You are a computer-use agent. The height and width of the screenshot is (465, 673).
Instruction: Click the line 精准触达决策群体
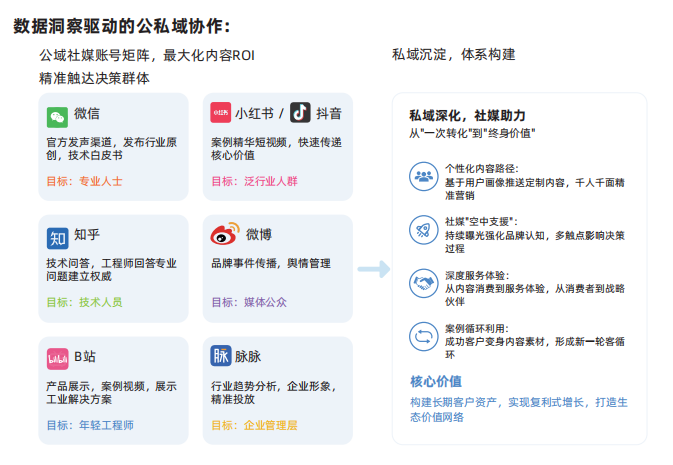[94, 79]
